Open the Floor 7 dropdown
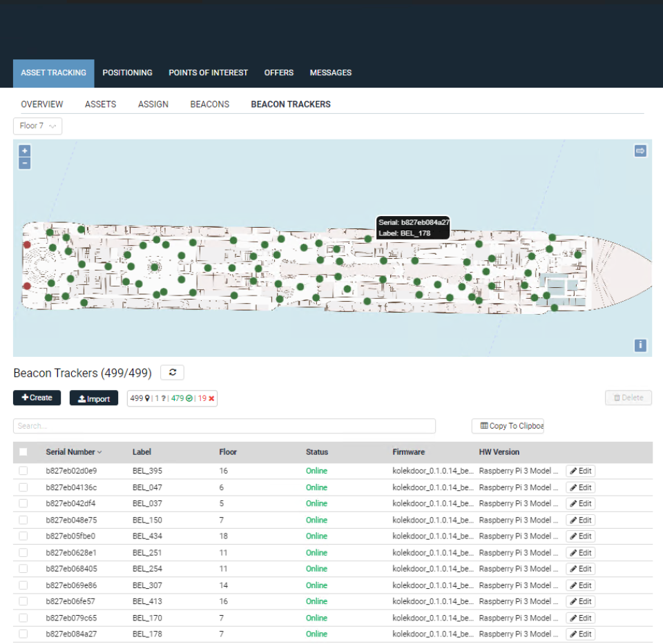Viewport: 663px width, 644px height. coord(37,126)
